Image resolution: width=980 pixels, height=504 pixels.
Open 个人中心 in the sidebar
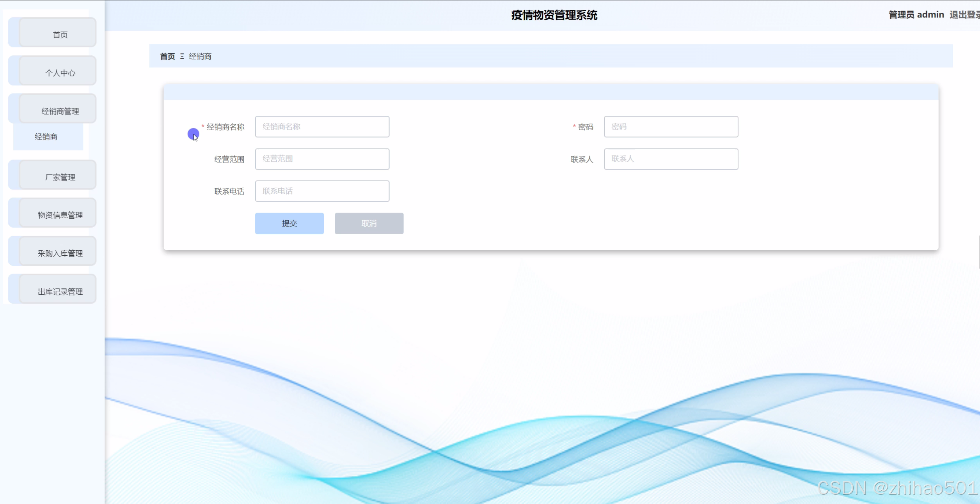[x=60, y=73]
